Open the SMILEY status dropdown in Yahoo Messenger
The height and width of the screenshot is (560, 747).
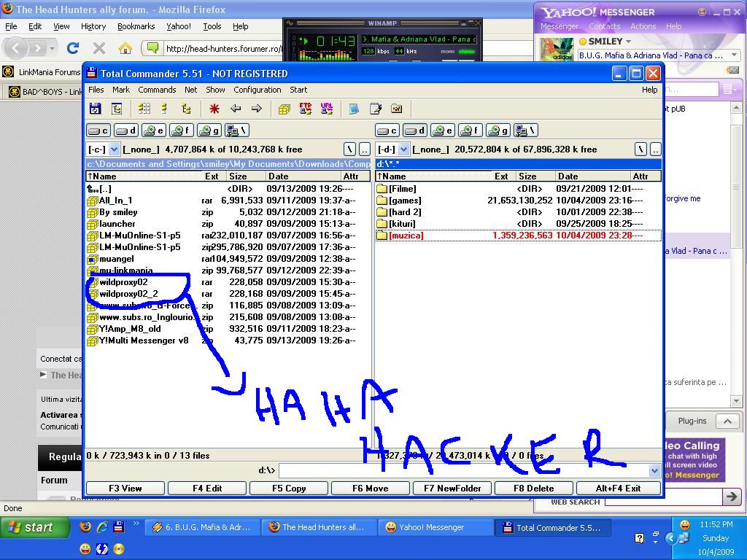[628, 42]
